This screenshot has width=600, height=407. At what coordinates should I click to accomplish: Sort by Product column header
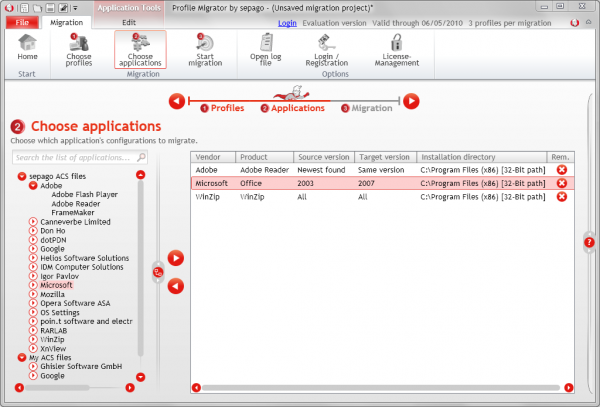point(264,157)
